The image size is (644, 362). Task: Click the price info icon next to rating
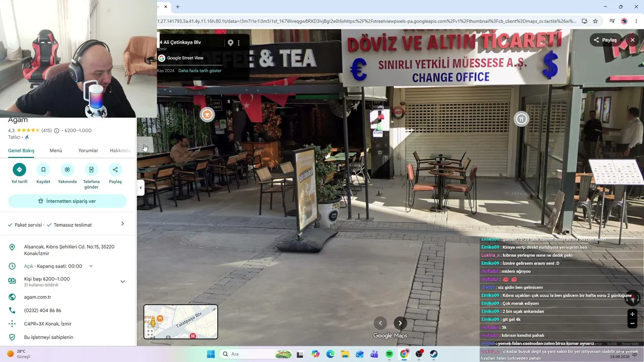coord(56,131)
